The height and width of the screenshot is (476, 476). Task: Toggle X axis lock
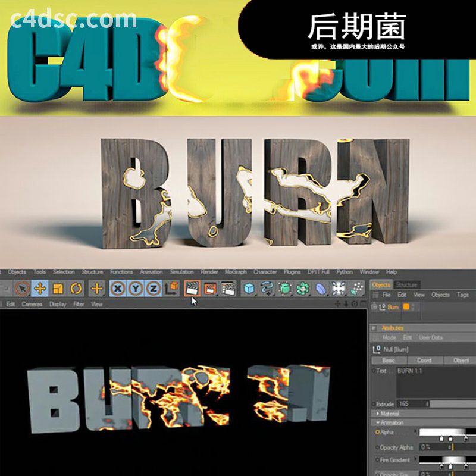(118, 288)
